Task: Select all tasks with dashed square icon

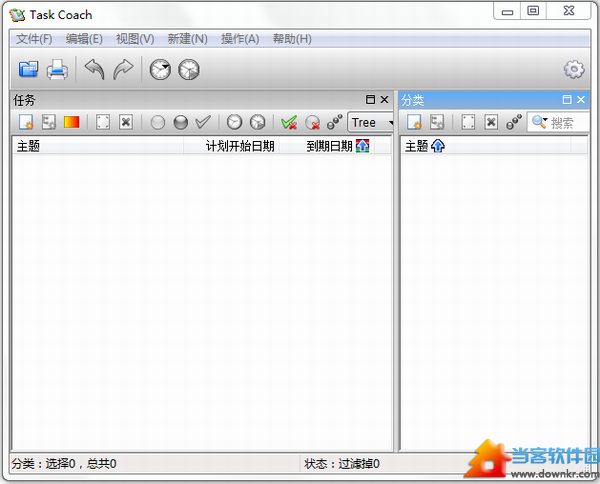Action: click(x=103, y=122)
